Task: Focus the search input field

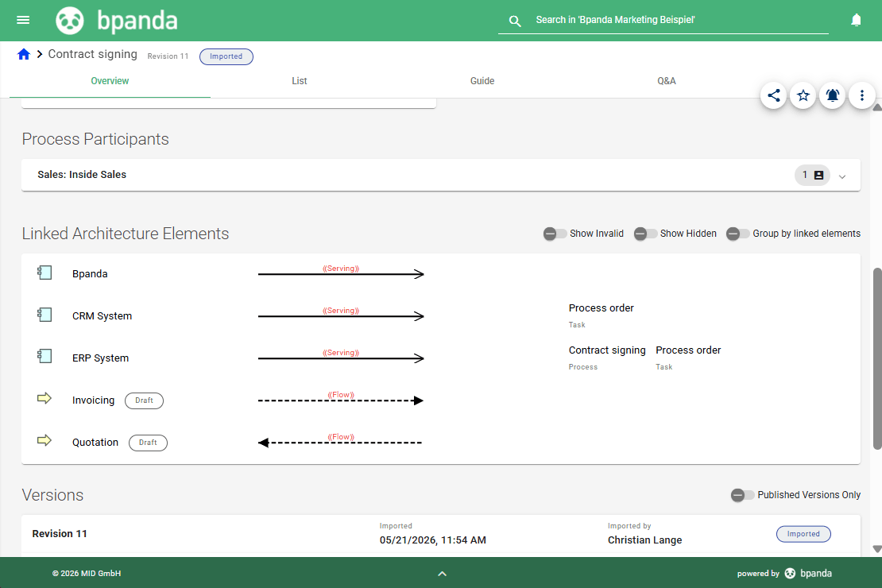Action: coord(681,20)
